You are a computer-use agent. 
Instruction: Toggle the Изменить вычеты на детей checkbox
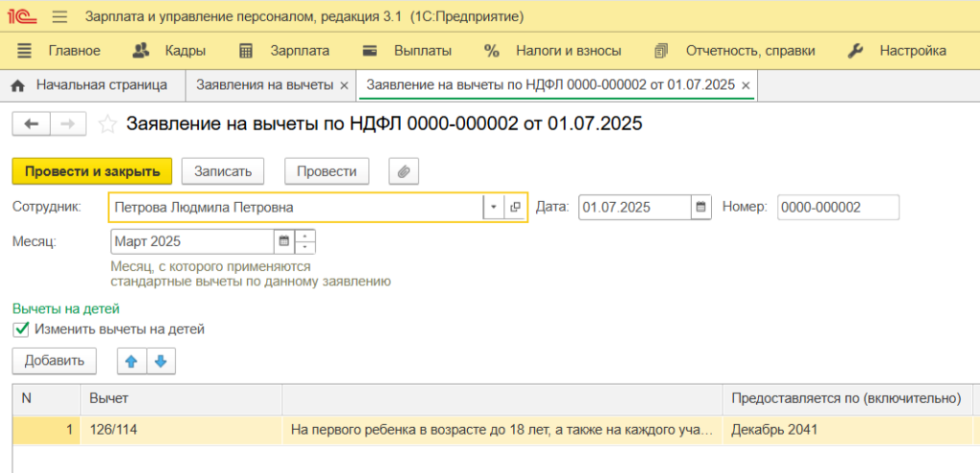(x=21, y=329)
